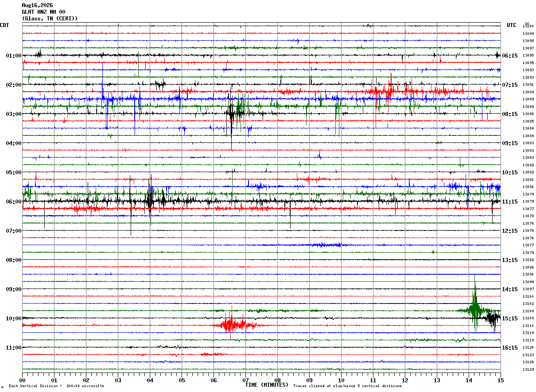Select the red seismic event below 10:00
This screenshot has width=536, height=392.
[x=232, y=324]
